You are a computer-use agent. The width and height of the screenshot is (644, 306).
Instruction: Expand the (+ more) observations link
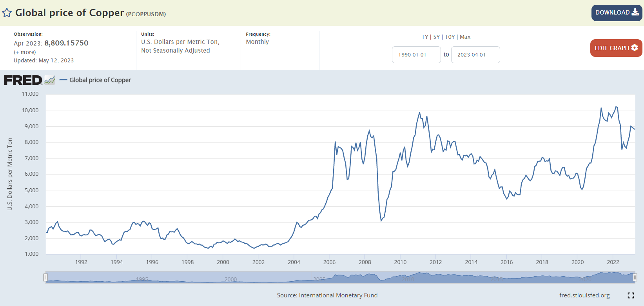[25, 52]
